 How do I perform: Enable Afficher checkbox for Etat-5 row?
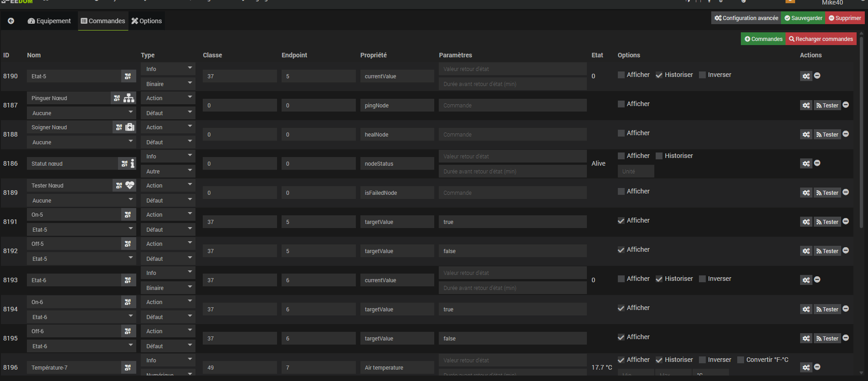pos(621,75)
